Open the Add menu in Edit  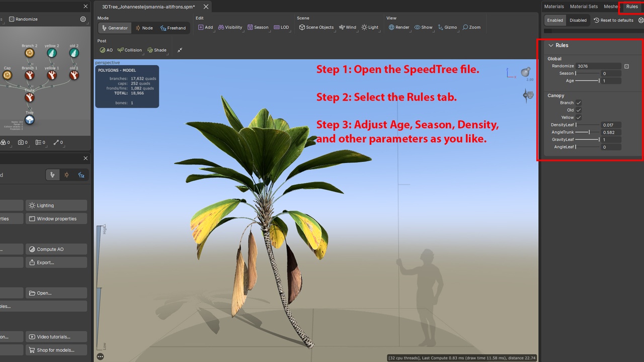coord(205,27)
